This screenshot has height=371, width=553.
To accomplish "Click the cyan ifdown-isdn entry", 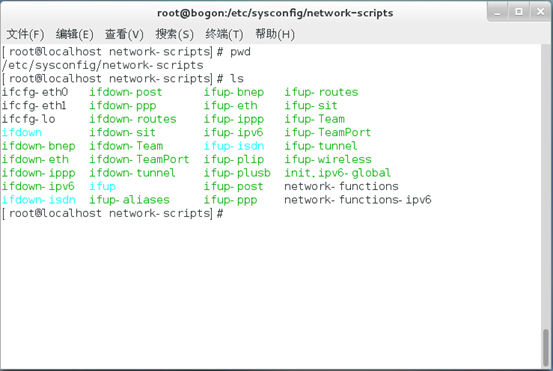I will (x=38, y=200).
